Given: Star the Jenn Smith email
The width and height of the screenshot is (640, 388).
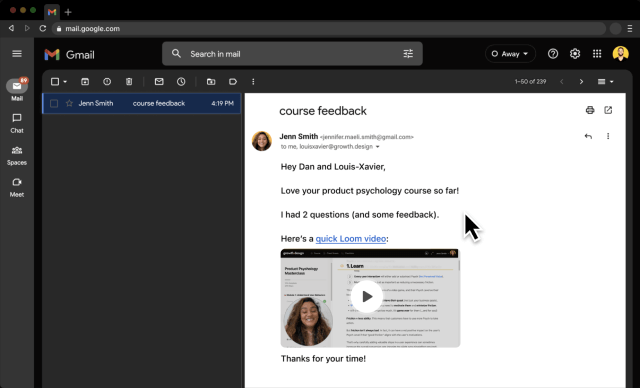Looking at the screenshot, I should pos(69,103).
